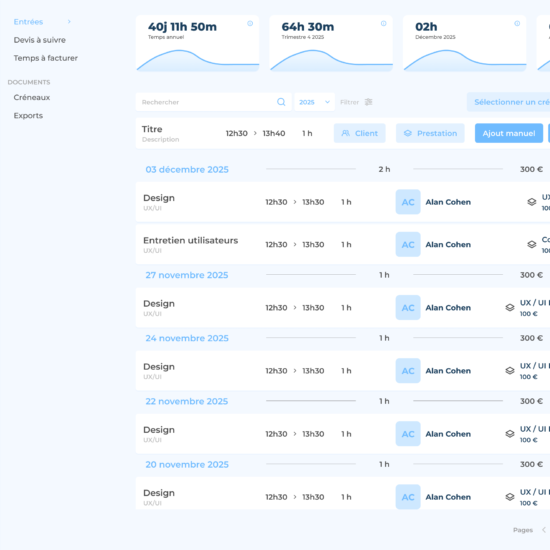Click the Description placeholder under Titre
This screenshot has width=550, height=550.
161,140
